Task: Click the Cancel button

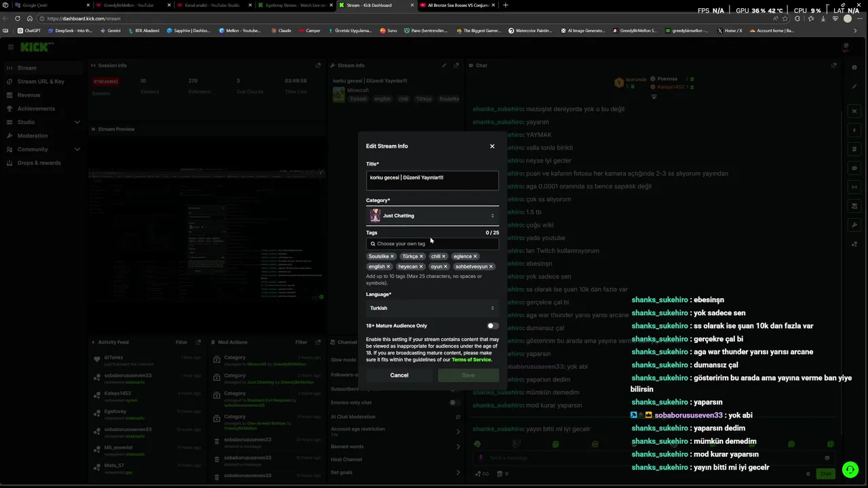Action: [x=399, y=375]
